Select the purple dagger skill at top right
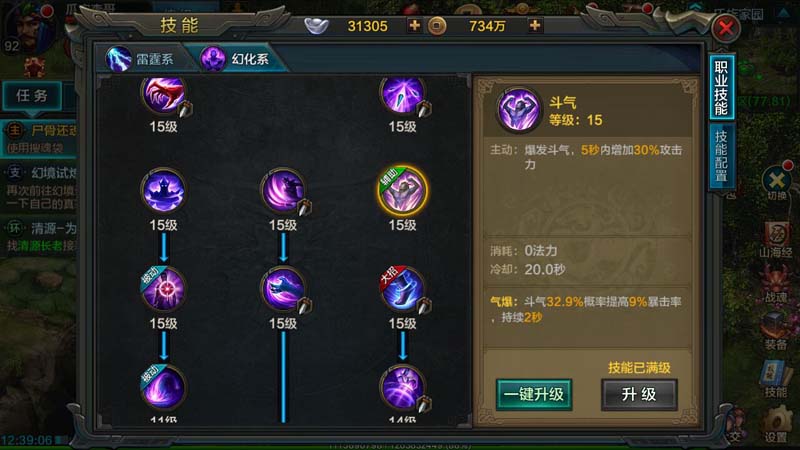This screenshot has height=450, width=800. [403, 95]
